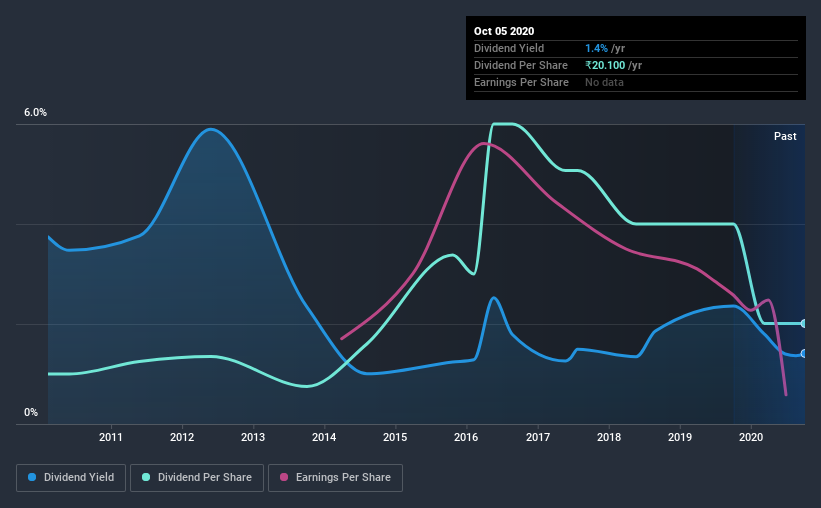Click the Dividend Per Share row label in tooltip
The height and width of the screenshot is (508, 821).
point(520,65)
